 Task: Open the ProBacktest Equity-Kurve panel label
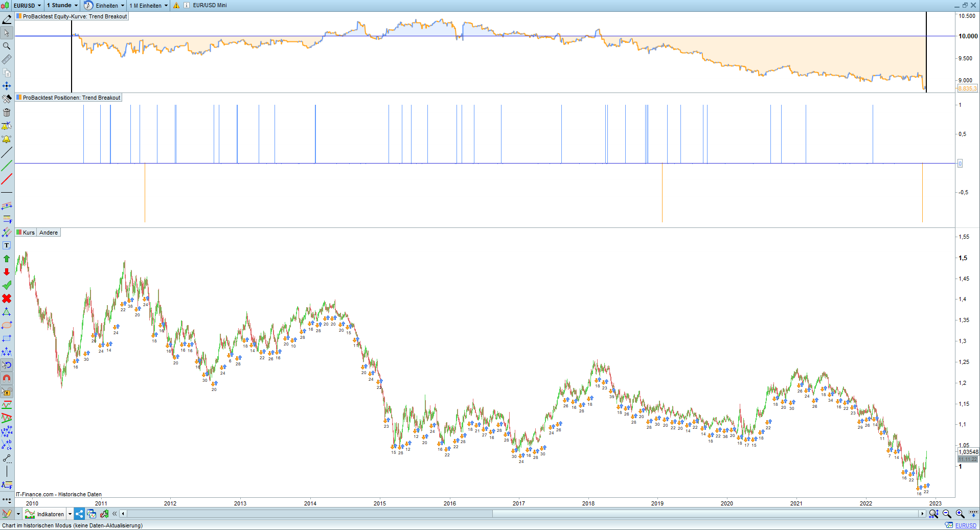(x=72, y=16)
